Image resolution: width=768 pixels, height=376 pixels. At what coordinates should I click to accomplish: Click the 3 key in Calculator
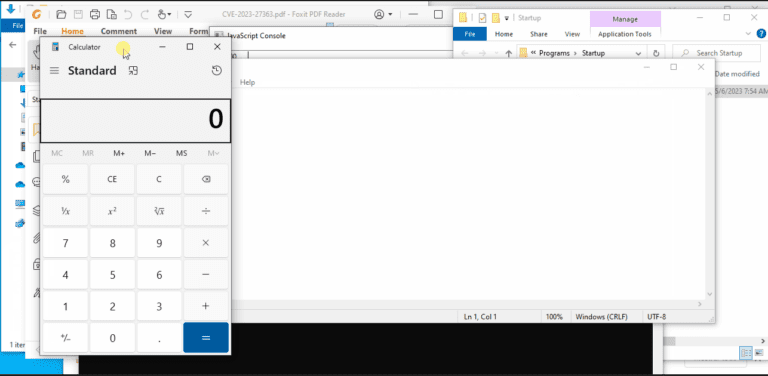tap(159, 306)
